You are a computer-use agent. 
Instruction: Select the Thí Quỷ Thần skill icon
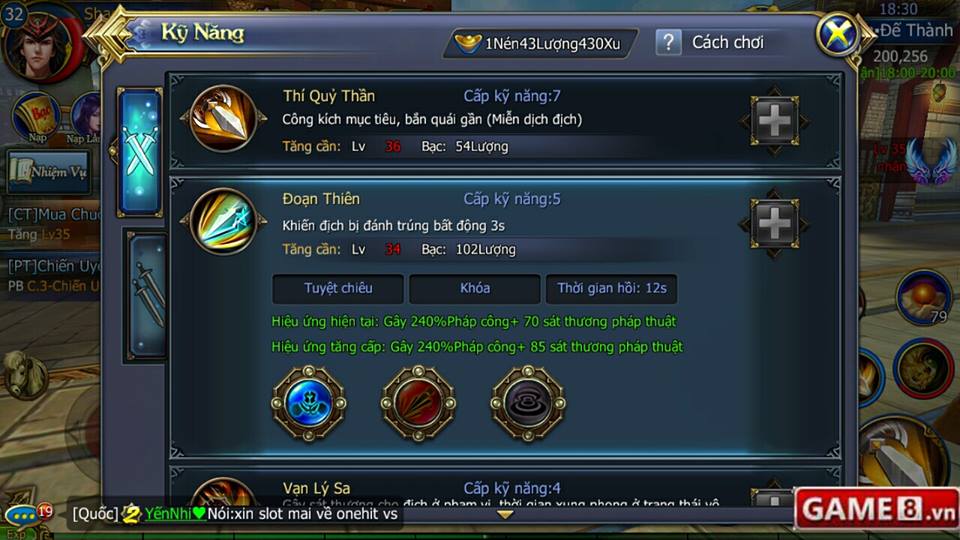223,118
